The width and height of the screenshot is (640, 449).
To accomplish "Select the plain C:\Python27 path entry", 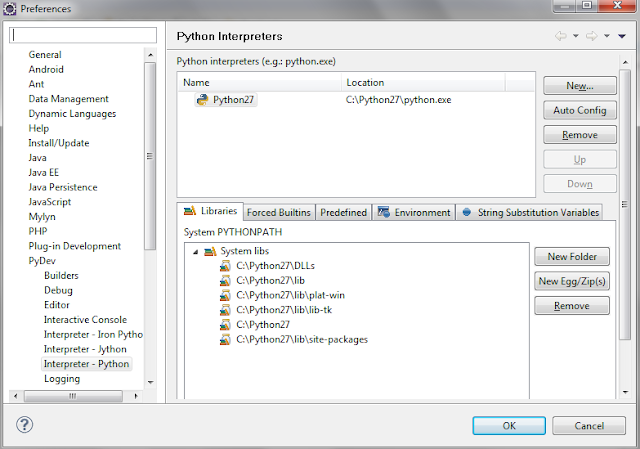I will coord(263,325).
